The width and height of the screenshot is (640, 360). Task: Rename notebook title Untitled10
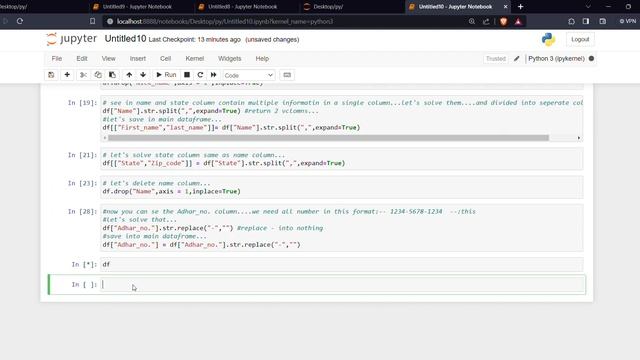click(x=125, y=39)
